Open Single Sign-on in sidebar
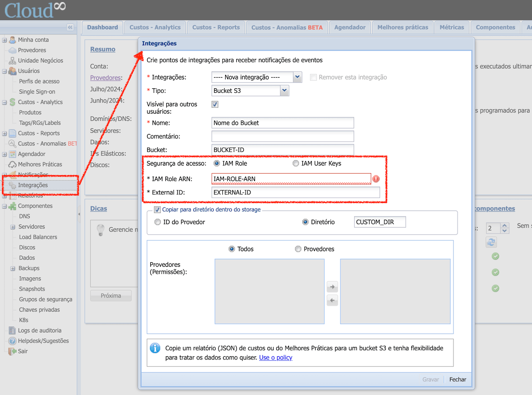The image size is (532, 395). point(37,91)
